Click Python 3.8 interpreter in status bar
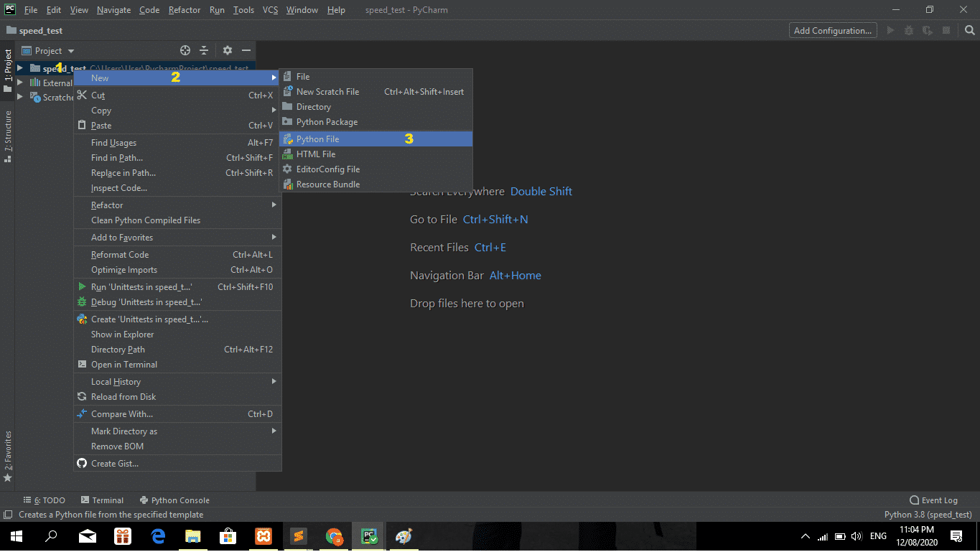 (928, 515)
